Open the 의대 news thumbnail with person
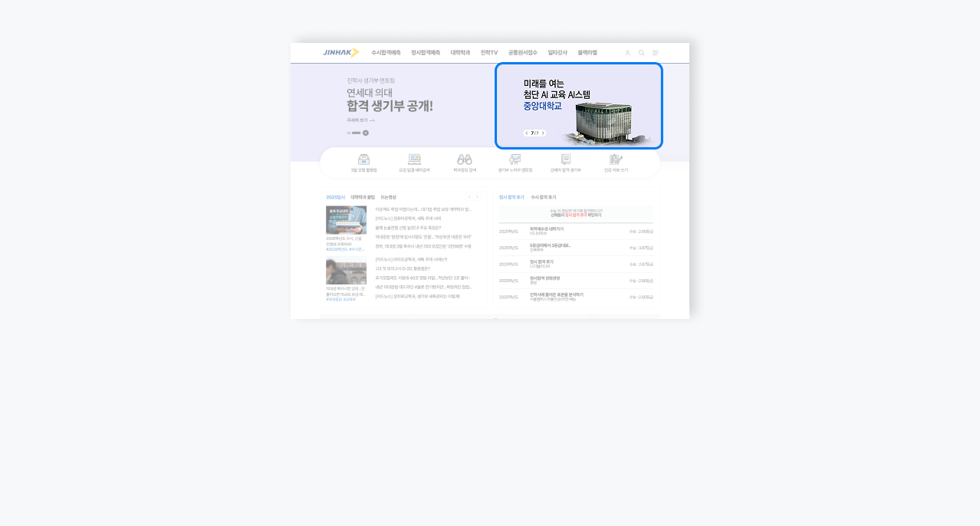 346,271
